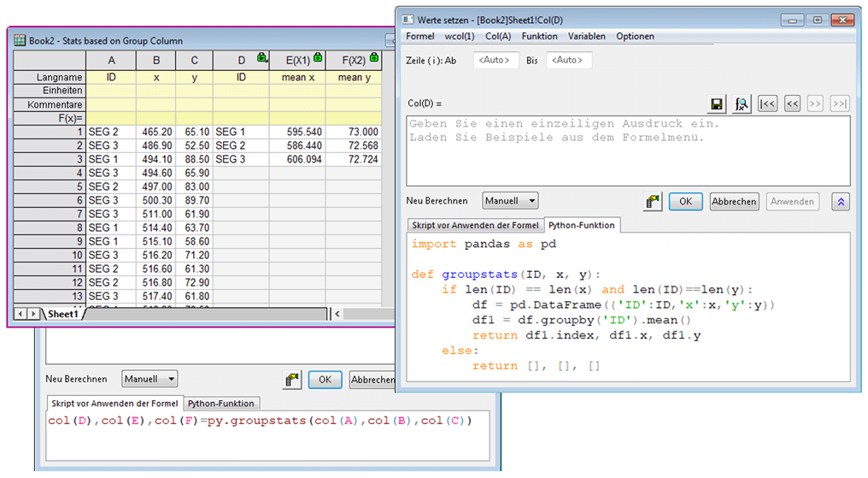Click cell 88.50 in column C
This screenshot has height=478, width=868.
pos(194,160)
